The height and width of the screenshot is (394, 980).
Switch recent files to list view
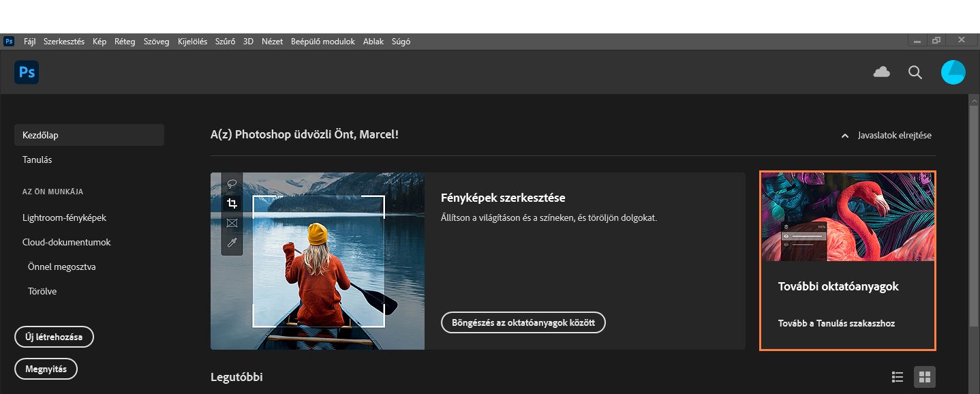click(x=898, y=376)
